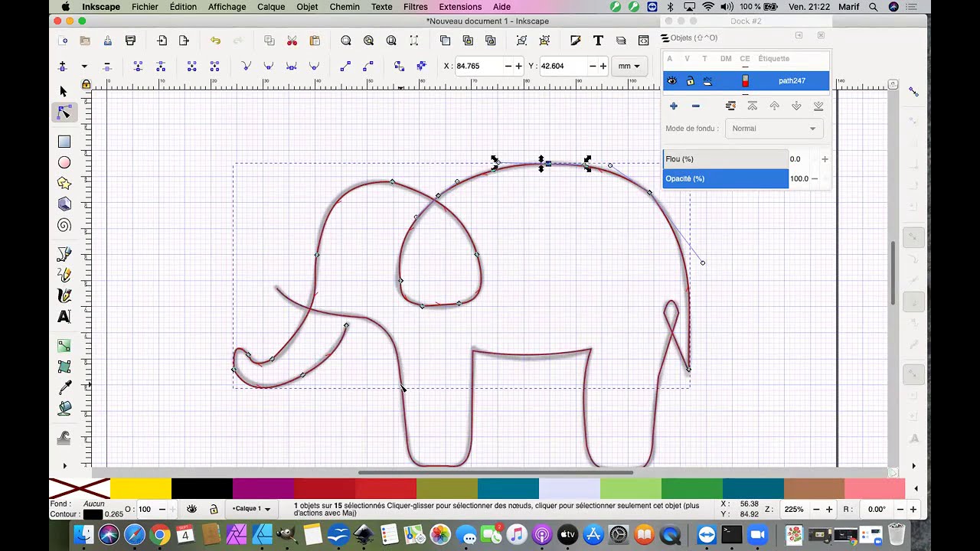Toggle visibility eye of path247
The width and height of the screenshot is (980, 551).
click(671, 80)
